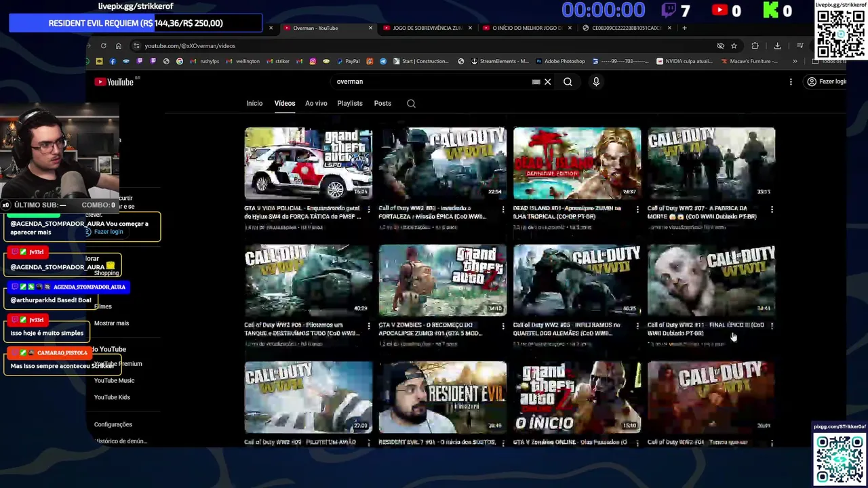Switch to the JOGO DE SOBREVIVÊNCIA browser tab
This screenshot has width=868, height=488.
427,28
